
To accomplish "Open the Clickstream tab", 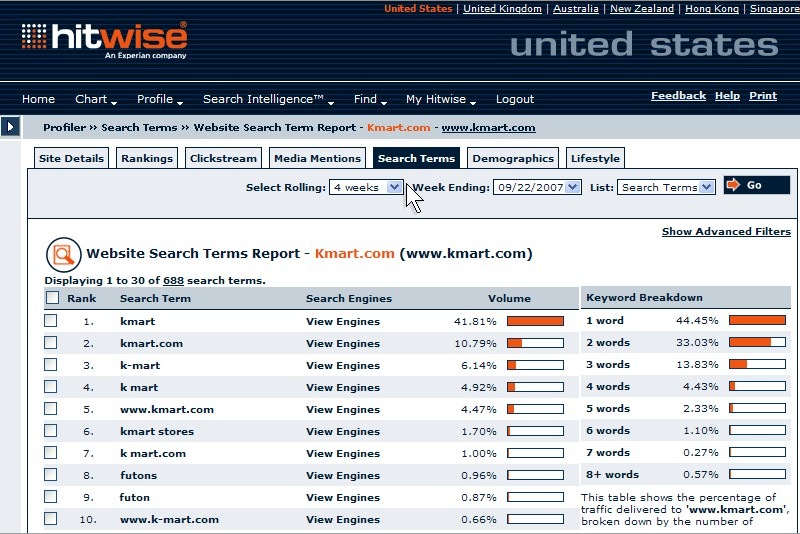I will (x=223, y=158).
